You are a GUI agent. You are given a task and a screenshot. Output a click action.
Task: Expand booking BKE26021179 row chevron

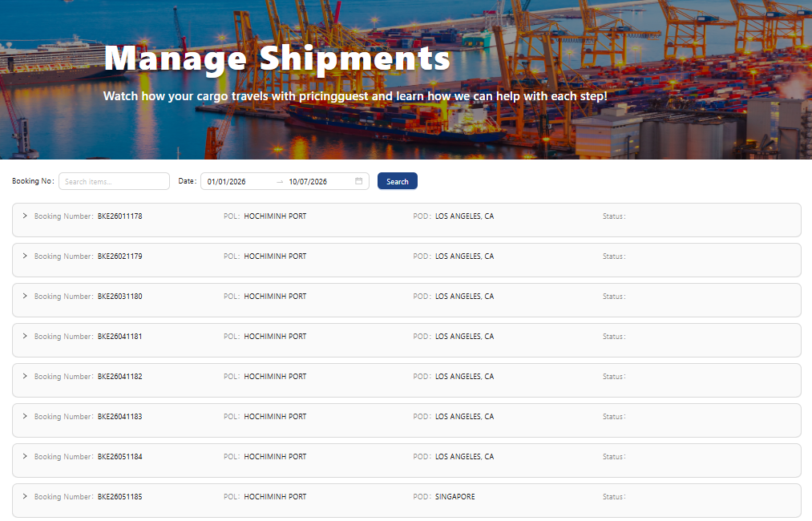pyautogui.click(x=25, y=256)
